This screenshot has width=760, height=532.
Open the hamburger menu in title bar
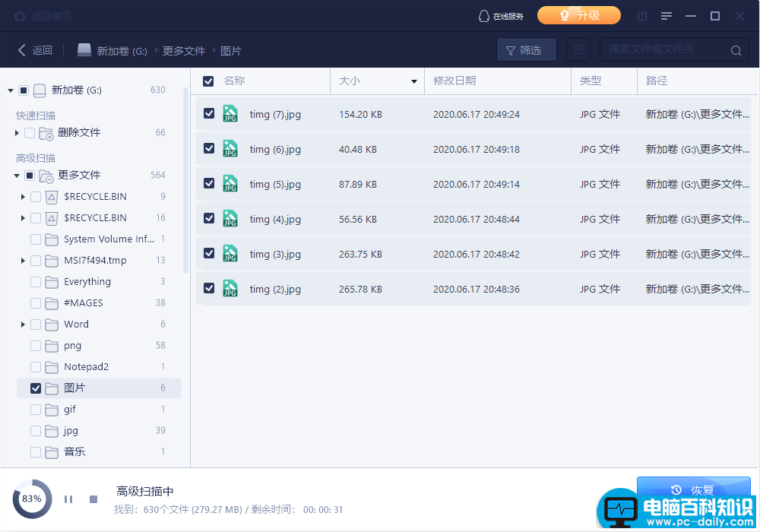(667, 16)
